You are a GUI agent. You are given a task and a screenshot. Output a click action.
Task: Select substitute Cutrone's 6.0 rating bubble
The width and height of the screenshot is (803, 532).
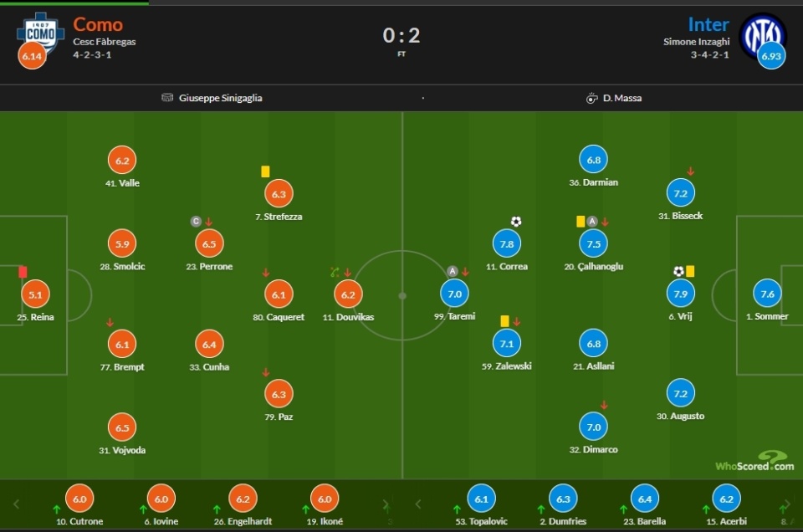(x=79, y=499)
